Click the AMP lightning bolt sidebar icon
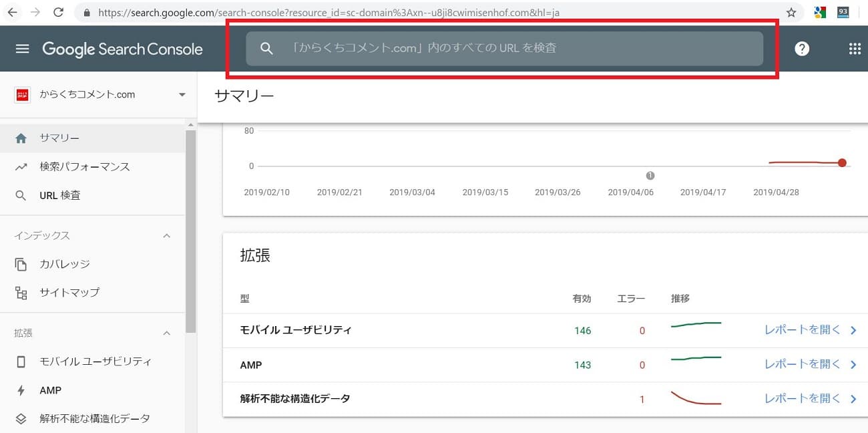 click(x=21, y=390)
